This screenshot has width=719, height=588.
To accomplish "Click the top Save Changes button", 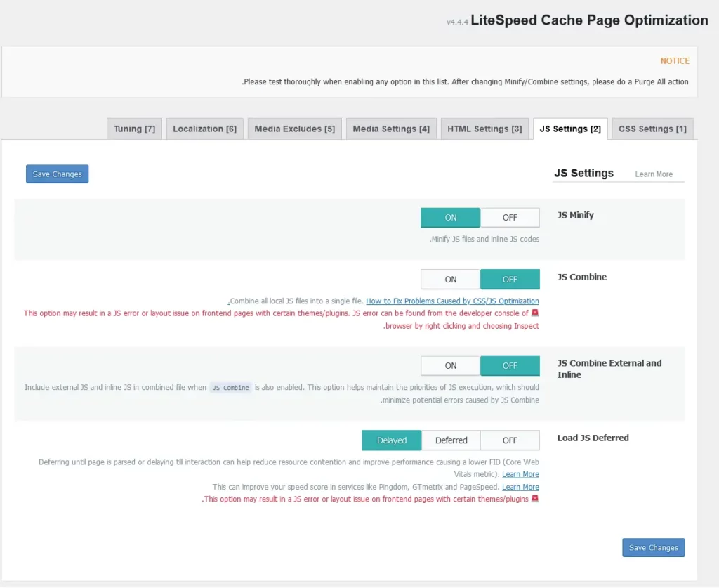I will (x=58, y=174).
